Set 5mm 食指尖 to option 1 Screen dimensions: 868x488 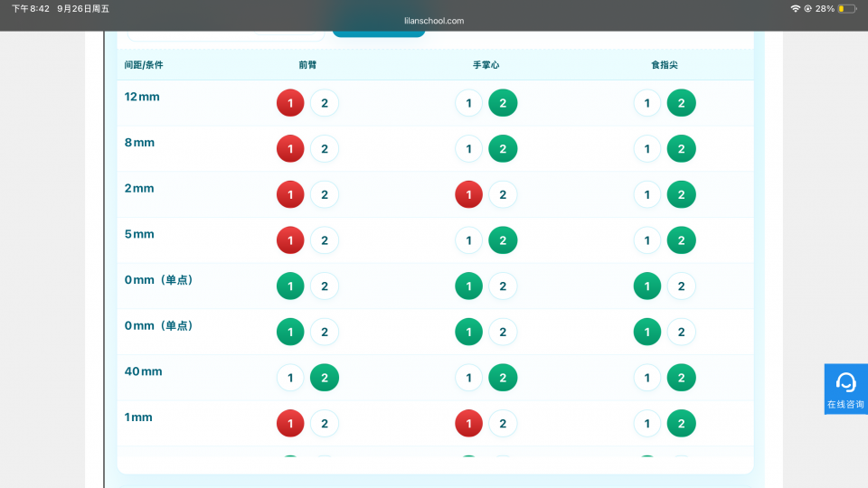[647, 240]
